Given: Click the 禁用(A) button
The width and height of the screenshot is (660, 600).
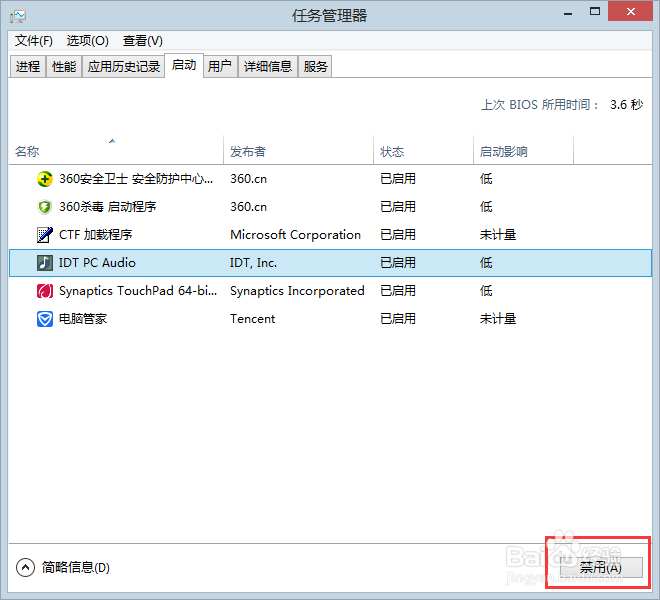Looking at the screenshot, I should click(x=601, y=568).
